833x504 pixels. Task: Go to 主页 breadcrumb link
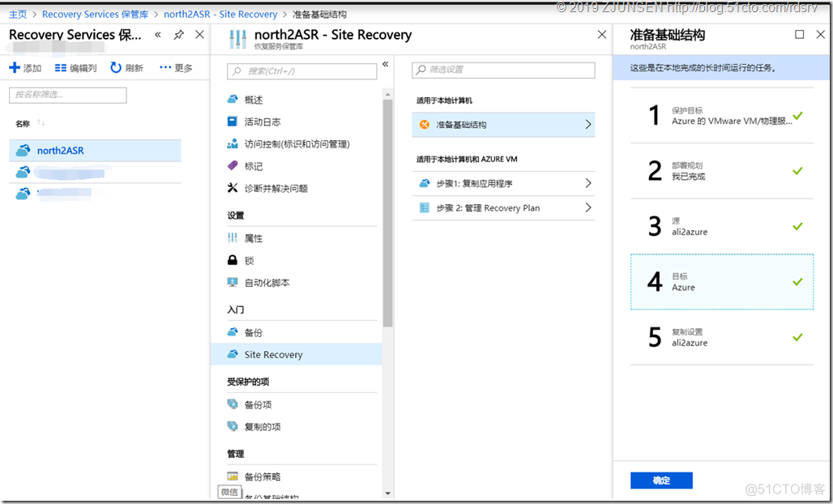18,15
